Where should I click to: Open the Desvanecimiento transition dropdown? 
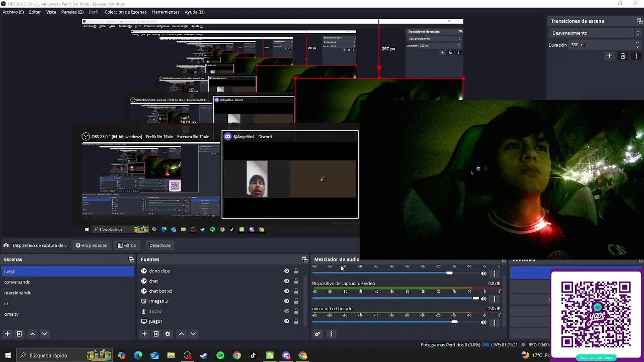(595, 33)
